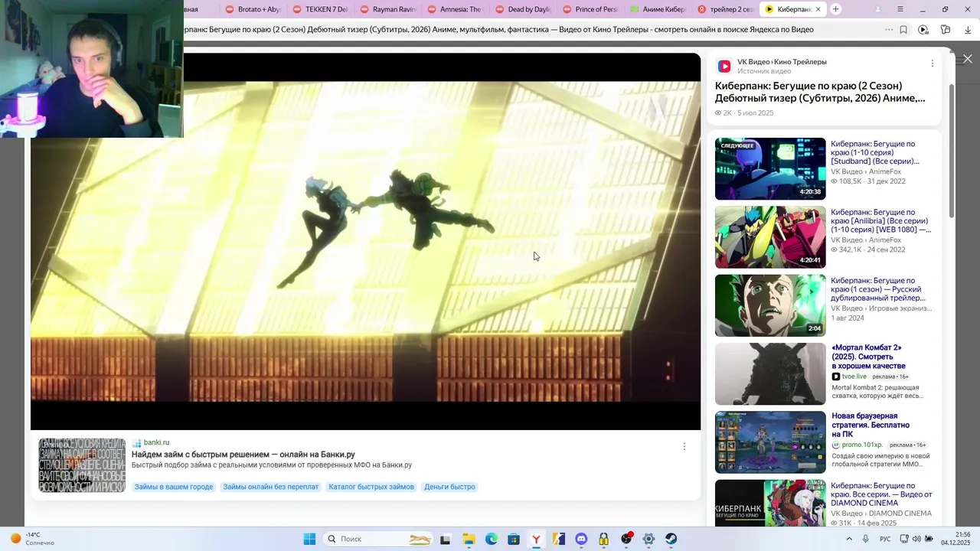Switch to the TEKKEN 7 tab

(319, 9)
